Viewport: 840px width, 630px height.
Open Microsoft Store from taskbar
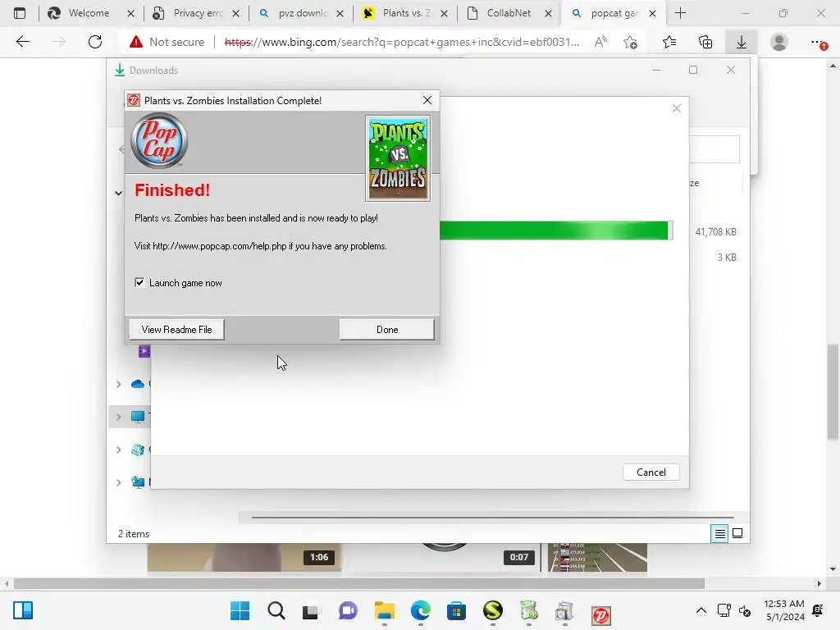click(x=456, y=610)
